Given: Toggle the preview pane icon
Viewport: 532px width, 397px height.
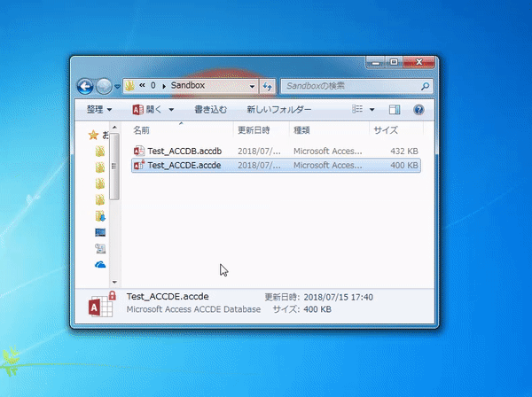Looking at the screenshot, I should coord(395,110).
